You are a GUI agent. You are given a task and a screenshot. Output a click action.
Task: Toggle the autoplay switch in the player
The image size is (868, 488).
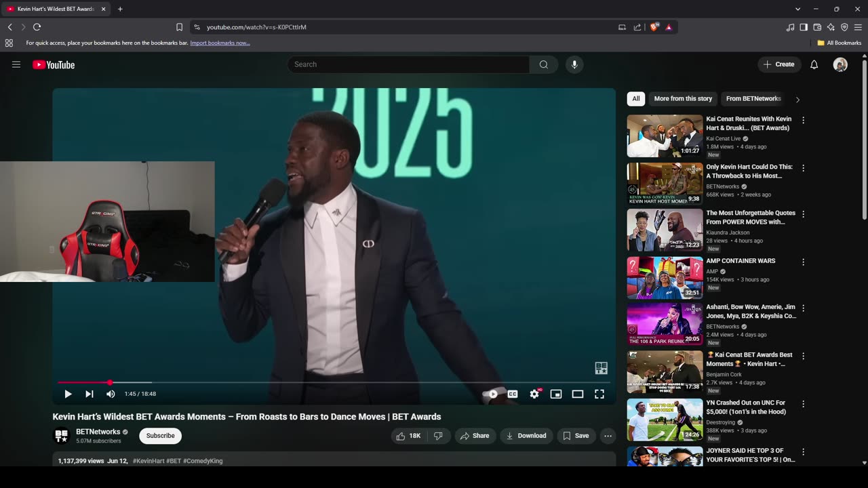point(492,394)
